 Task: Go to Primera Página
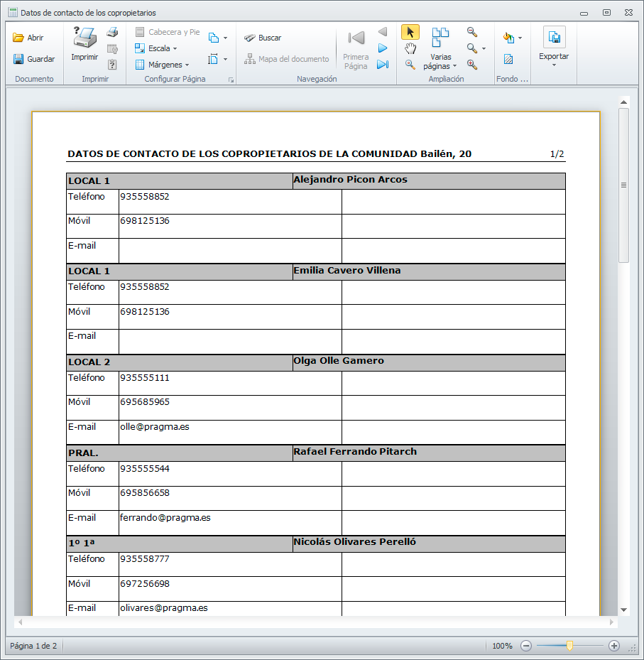coord(356,49)
